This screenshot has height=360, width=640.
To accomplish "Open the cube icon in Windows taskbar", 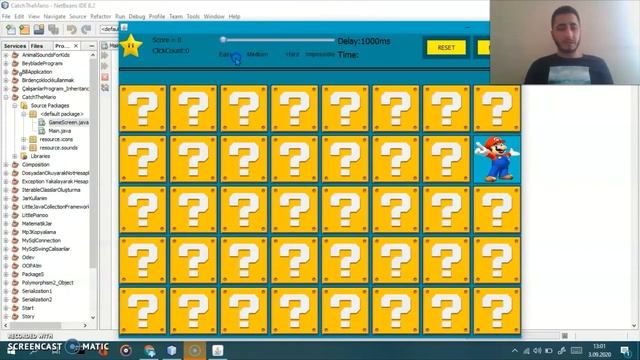I will (x=172, y=350).
